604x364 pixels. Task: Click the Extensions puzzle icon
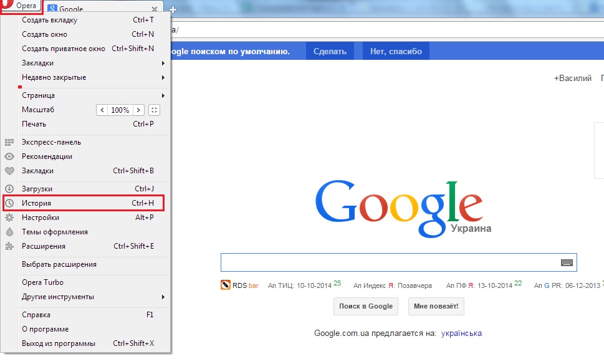(9, 246)
